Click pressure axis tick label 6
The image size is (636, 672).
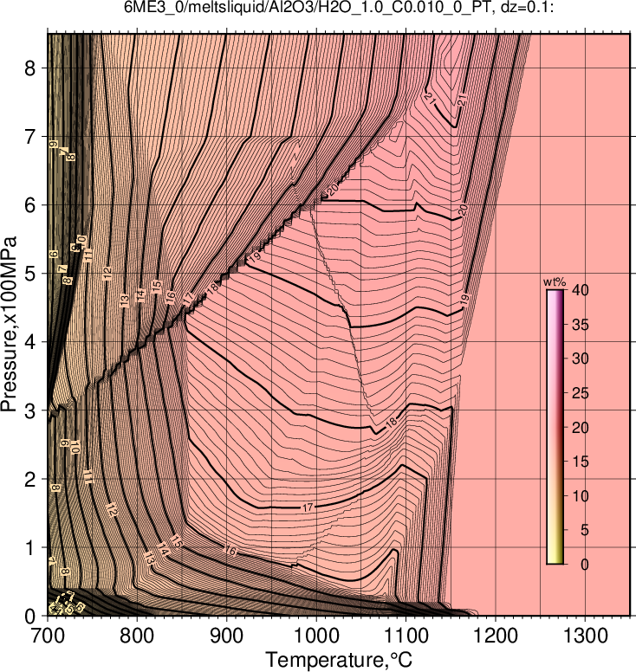pos(30,205)
